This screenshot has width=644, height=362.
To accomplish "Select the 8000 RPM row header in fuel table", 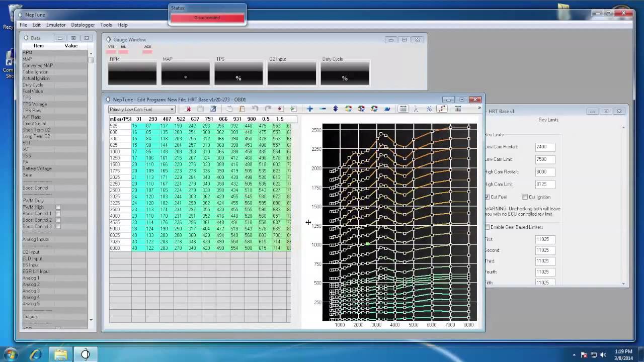I will tap(120, 248).
